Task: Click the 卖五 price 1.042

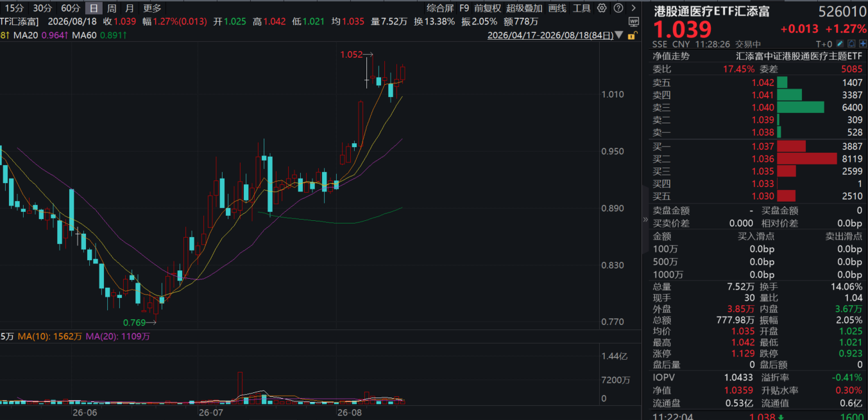Action: (x=763, y=82)
